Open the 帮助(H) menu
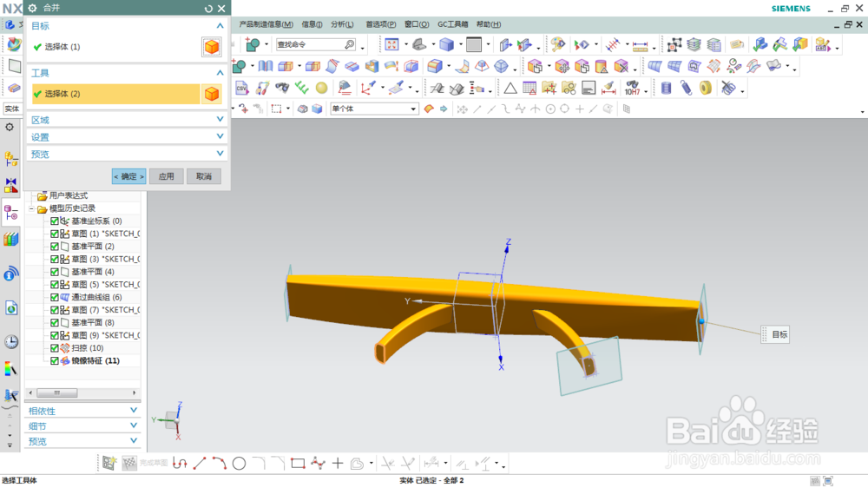The image size is (868, 488). coord(488,24)
